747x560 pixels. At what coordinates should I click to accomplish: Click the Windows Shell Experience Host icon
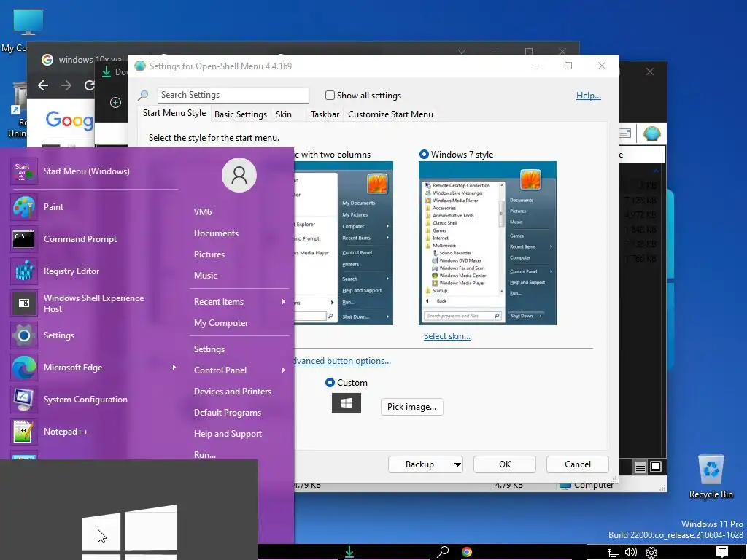(24, 303)
